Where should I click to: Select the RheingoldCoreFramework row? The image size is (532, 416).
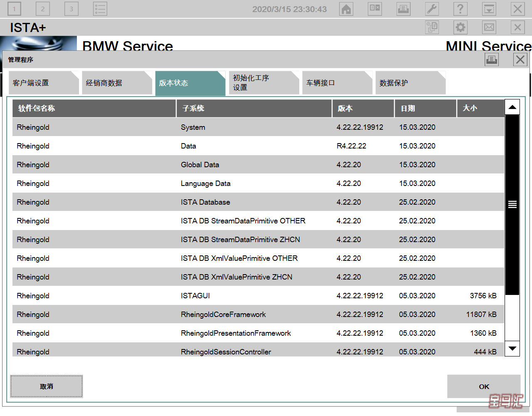[258, 314]
